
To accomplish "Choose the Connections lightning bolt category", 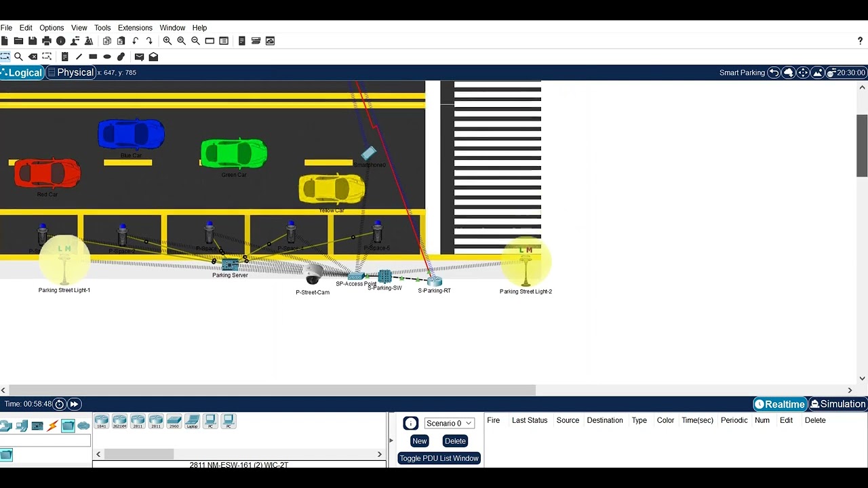I will 52,426.
